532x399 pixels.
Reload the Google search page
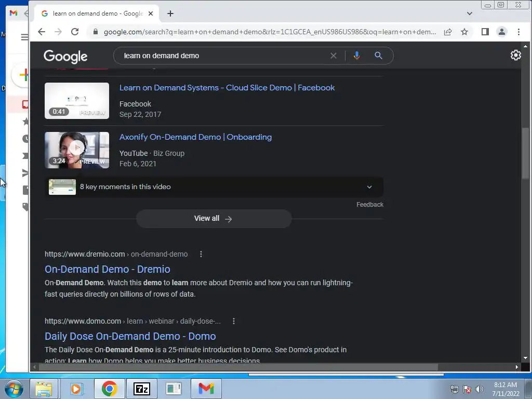coord(75,32)
